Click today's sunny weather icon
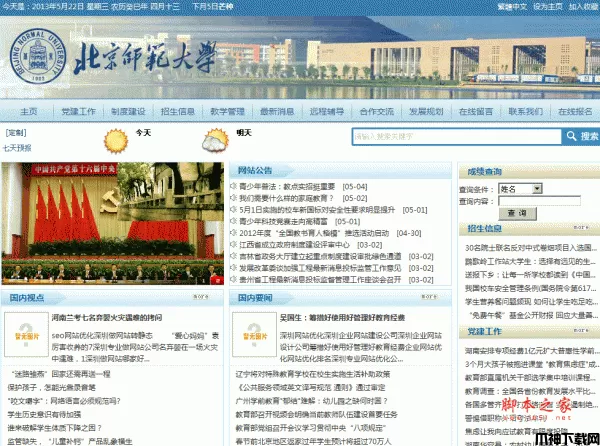This screenshot has height=446, width=600. click(116, 141)
